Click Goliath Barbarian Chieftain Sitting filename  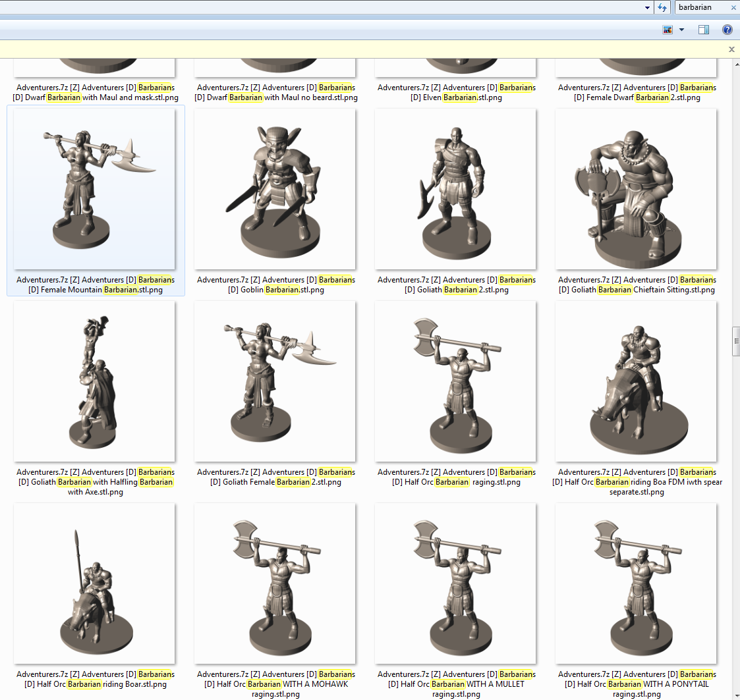pyautogui.click(x=637, y=285)
